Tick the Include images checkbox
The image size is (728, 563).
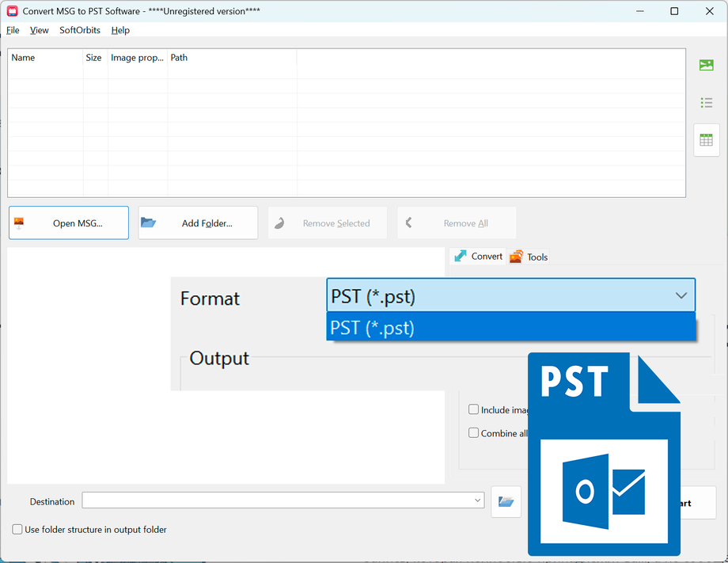click(473, 409)
